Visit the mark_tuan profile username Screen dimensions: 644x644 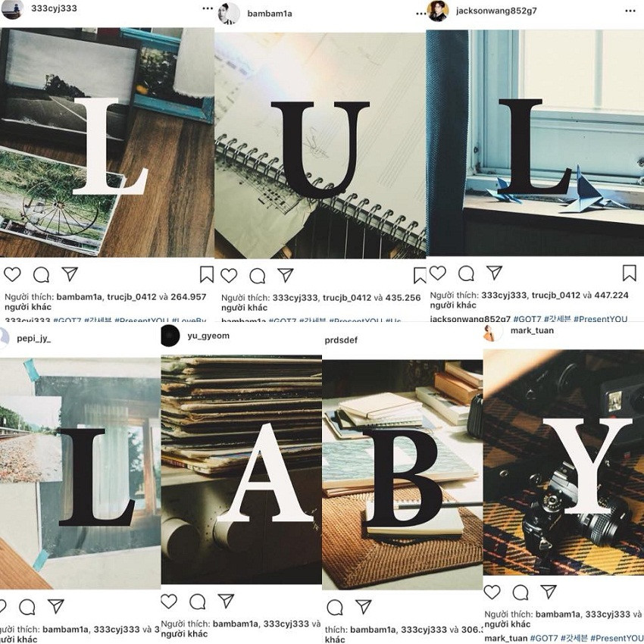(x=532, y=330)
